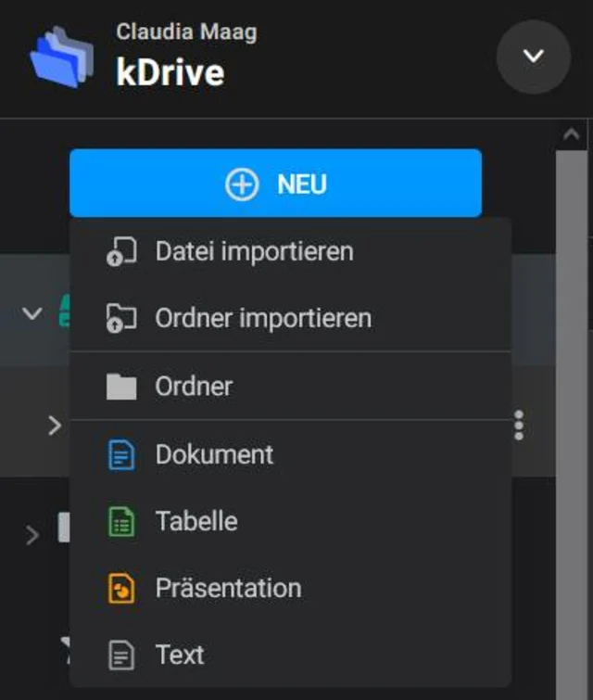593x700 pixels.
Task: Click the gray folder icon
Action: (121, 387)
